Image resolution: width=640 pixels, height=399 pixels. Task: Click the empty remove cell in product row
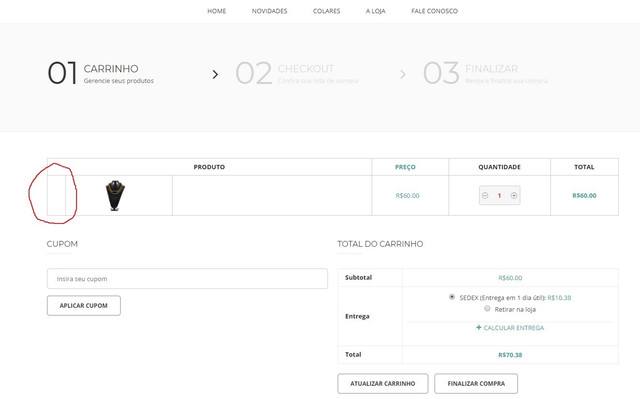pyautogui.click(x=56, y=195)
